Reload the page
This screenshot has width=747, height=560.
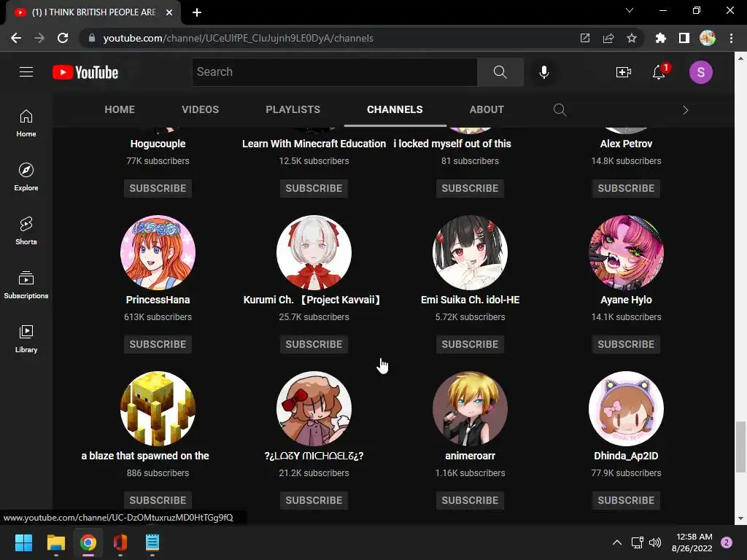tap(63, 38)
